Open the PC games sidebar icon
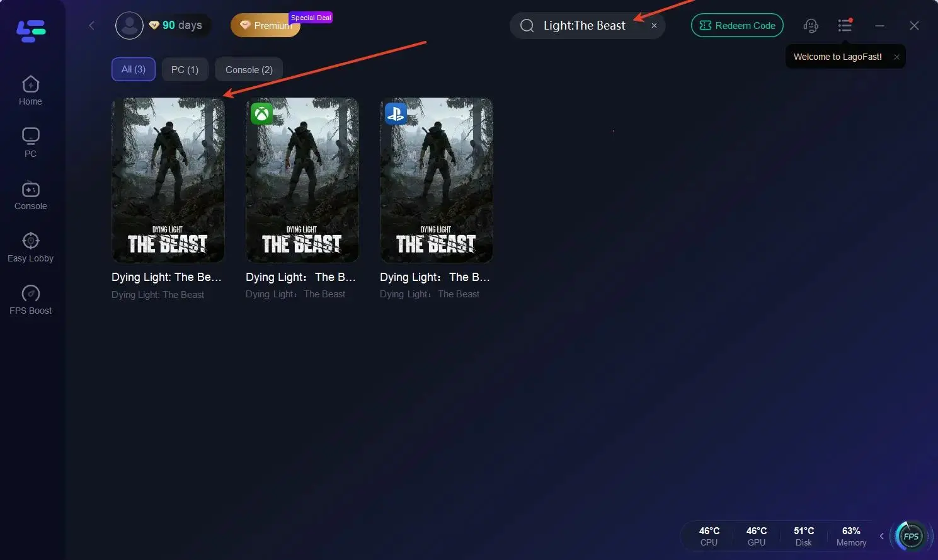938x560 pixels. click(30, 142)
